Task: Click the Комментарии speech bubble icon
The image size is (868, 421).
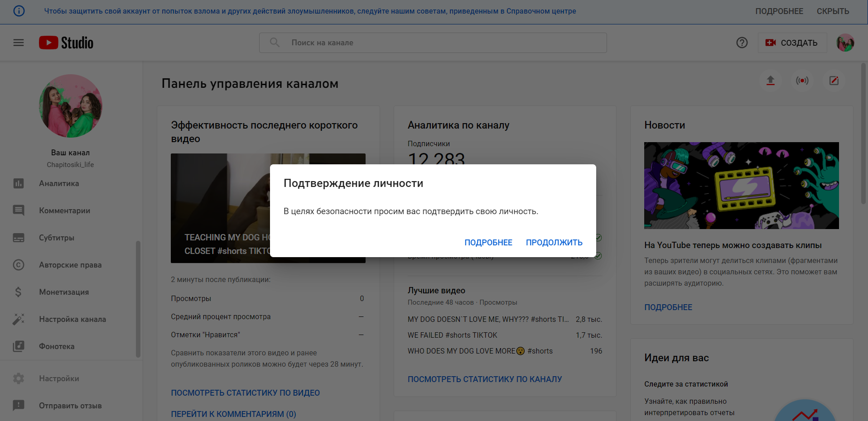Action: point(19,210)
